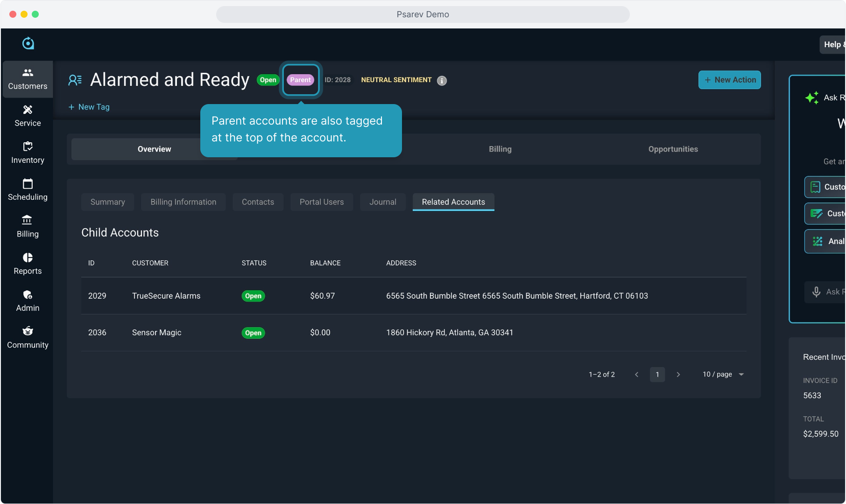This screenshot has height=504, width=846.
Task: Switch to the Opportunities tab
Action: point(673,149)
